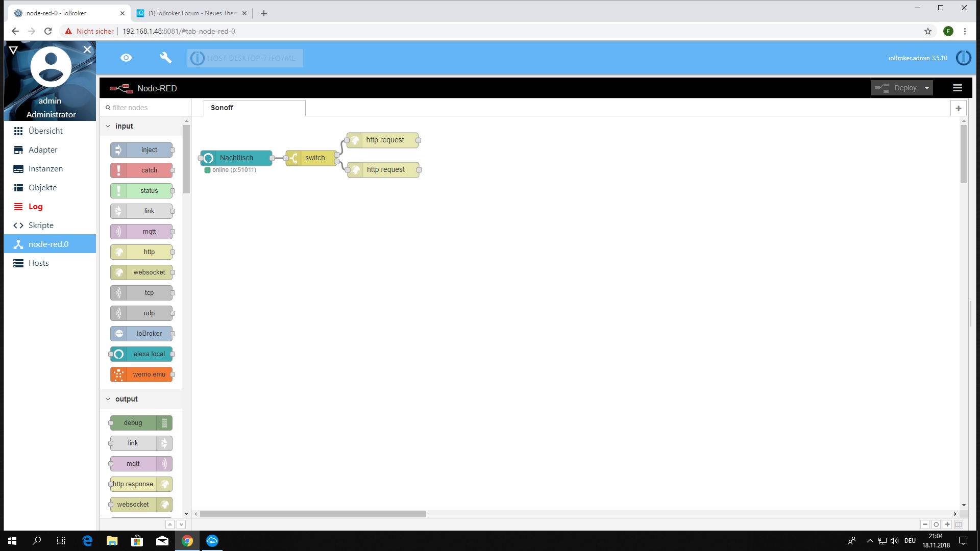Toggle the navigator map view icon
Viewport: 980px width, 551px height.
click(959, 524)
